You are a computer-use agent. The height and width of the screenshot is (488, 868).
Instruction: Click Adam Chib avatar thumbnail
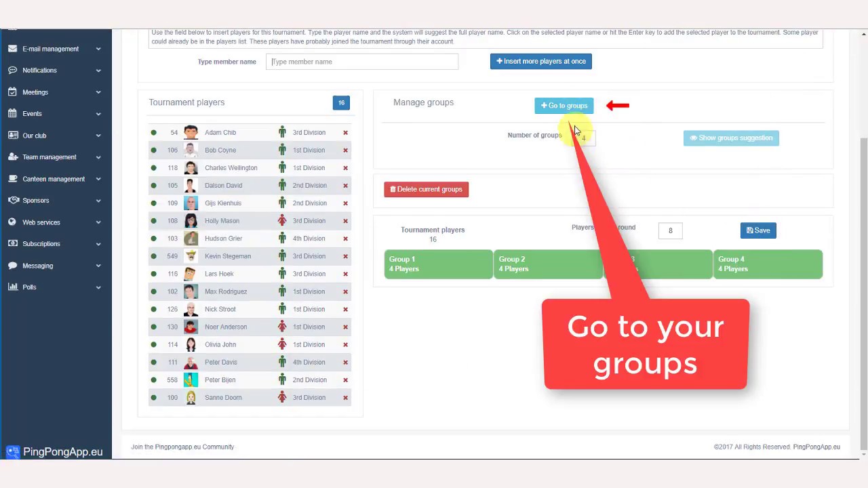191,133
